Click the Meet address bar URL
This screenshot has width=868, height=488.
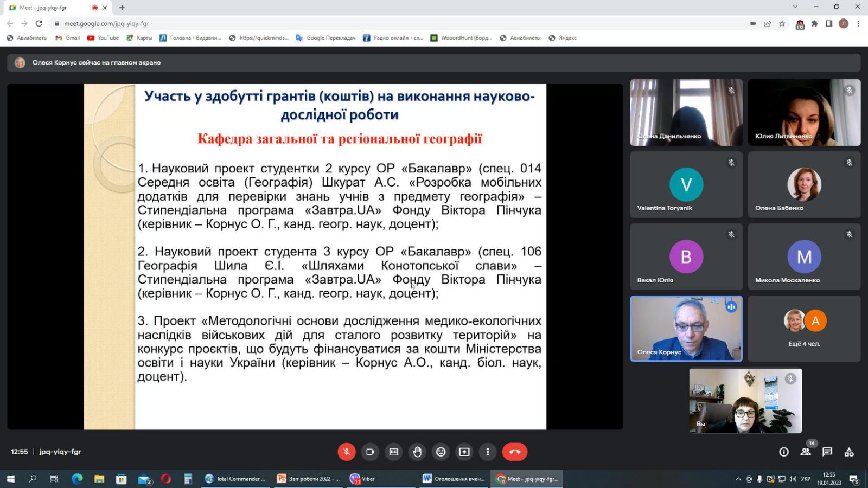pos(106,23)
